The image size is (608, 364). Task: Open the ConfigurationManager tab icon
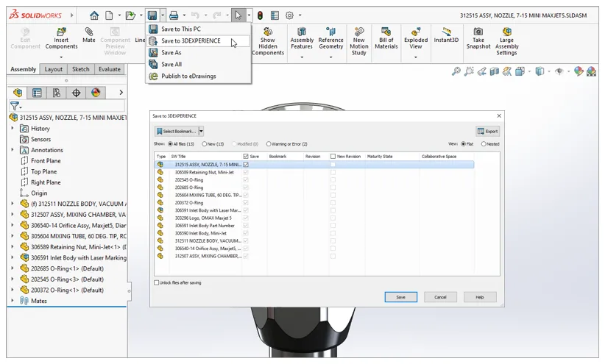(57, 93)
